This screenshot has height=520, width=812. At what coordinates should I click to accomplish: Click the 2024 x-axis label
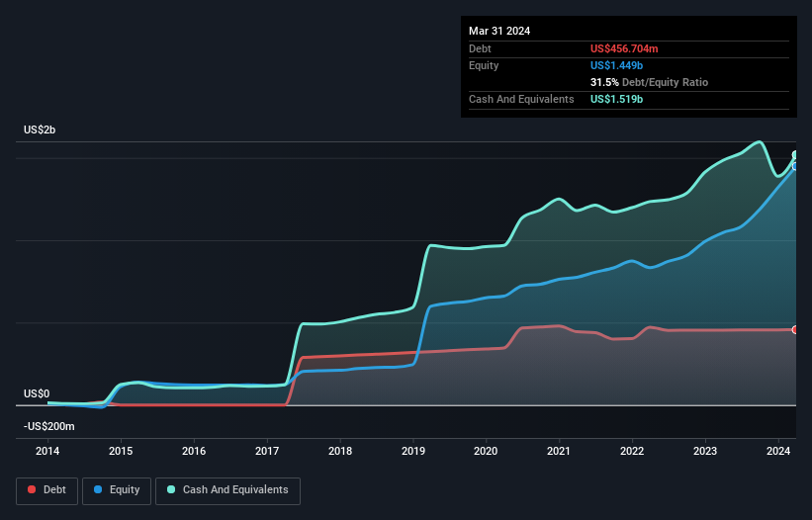click(778, 451)
